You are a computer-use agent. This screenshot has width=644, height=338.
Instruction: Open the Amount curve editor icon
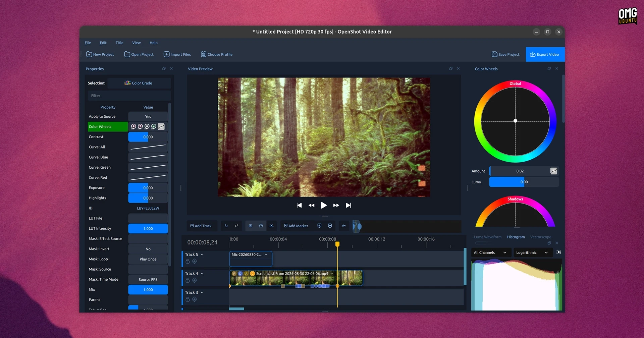[554, 171]
